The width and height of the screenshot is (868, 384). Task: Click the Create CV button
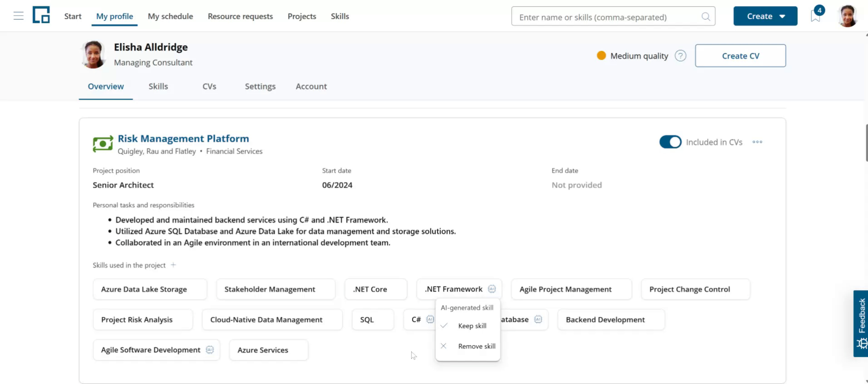point(740,56)
